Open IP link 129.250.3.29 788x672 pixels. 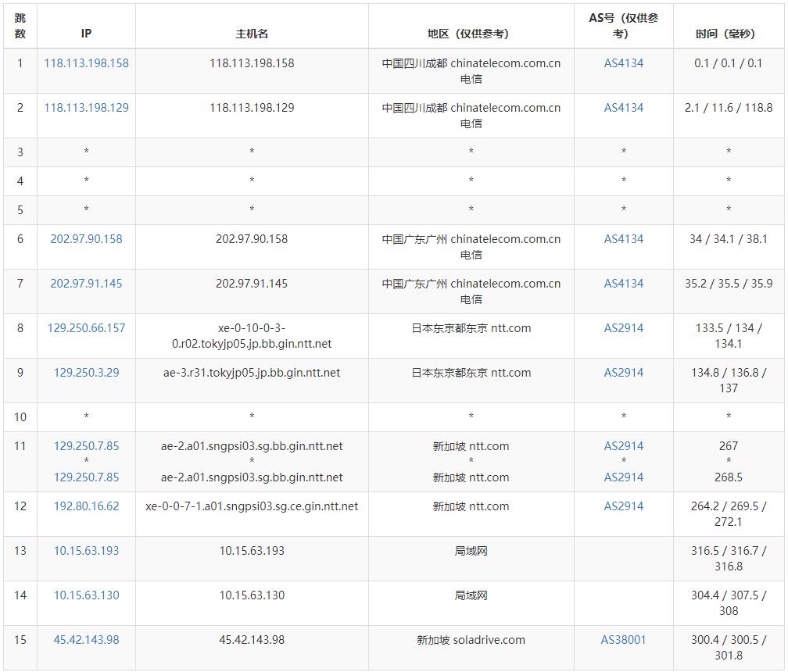[87, 373]
